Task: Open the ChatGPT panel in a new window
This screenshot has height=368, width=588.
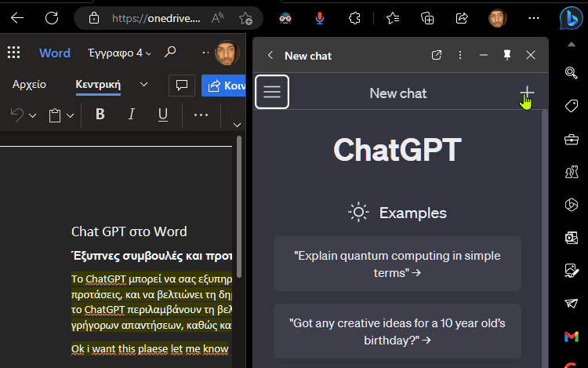Action: tap(437, 55)
